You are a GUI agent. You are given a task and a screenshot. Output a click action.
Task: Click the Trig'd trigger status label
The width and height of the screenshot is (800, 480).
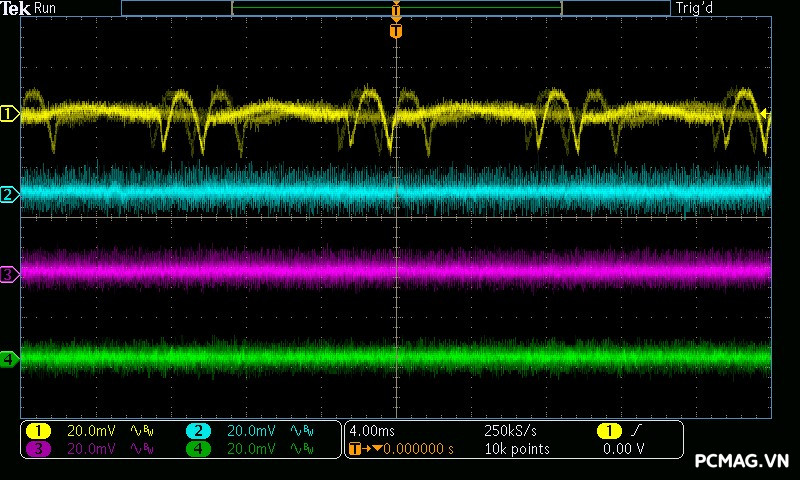[694, 8]
